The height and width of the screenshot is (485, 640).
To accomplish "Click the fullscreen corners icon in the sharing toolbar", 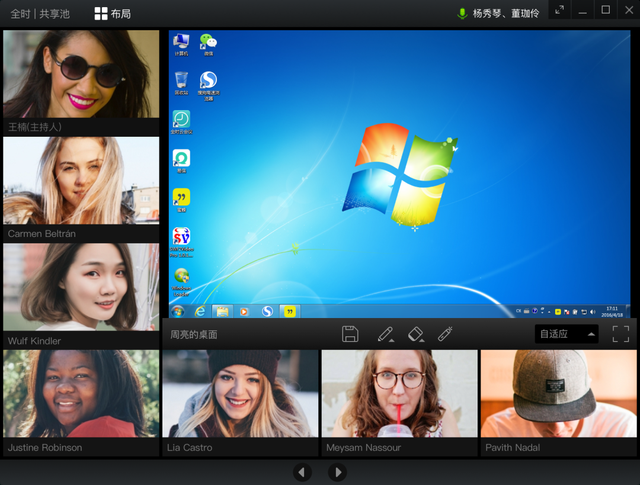I will pyautogui.click(x=621, y=334).
